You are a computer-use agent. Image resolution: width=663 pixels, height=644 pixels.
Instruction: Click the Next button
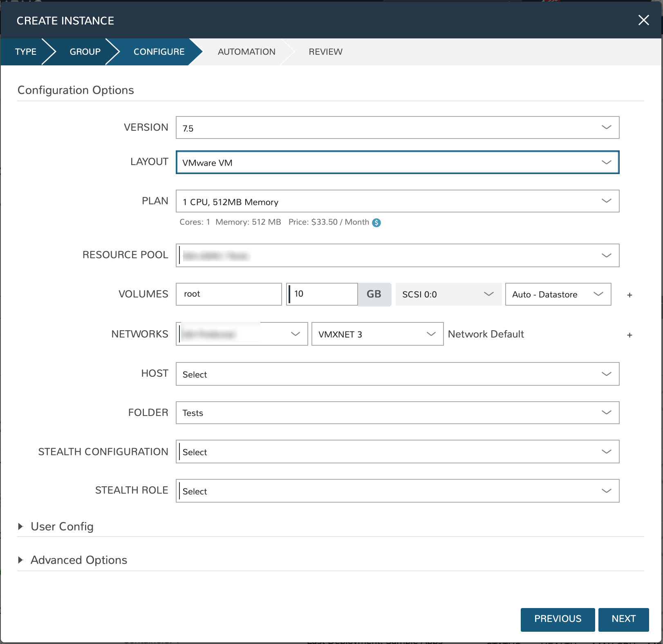coord(623,619)
